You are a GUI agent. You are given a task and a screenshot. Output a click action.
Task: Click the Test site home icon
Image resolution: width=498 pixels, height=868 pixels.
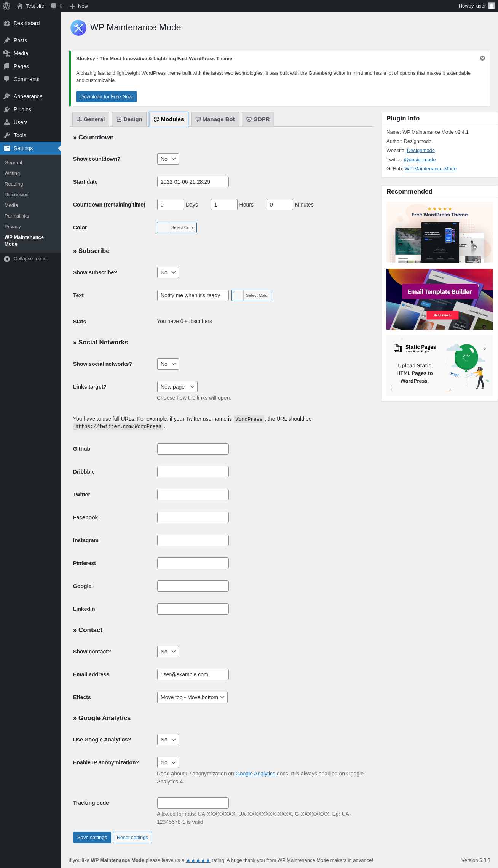click(x=20, y=6)
